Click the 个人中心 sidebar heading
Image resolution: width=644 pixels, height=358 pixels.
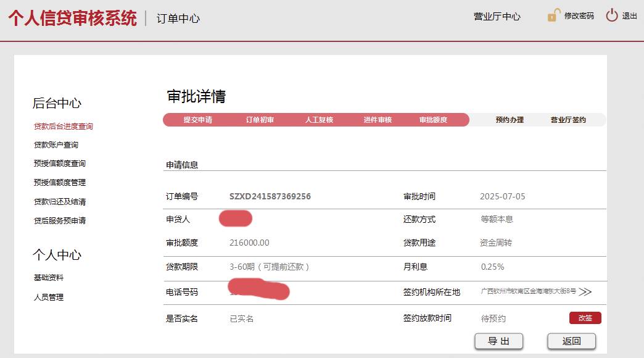click(57, 255)
